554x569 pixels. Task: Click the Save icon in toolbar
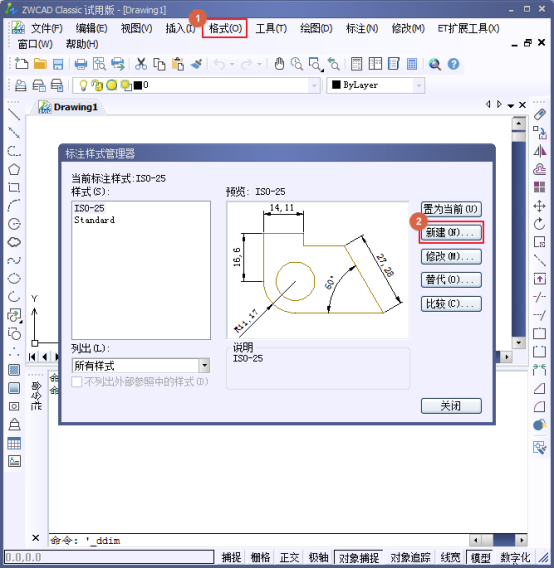click(58, 64)
